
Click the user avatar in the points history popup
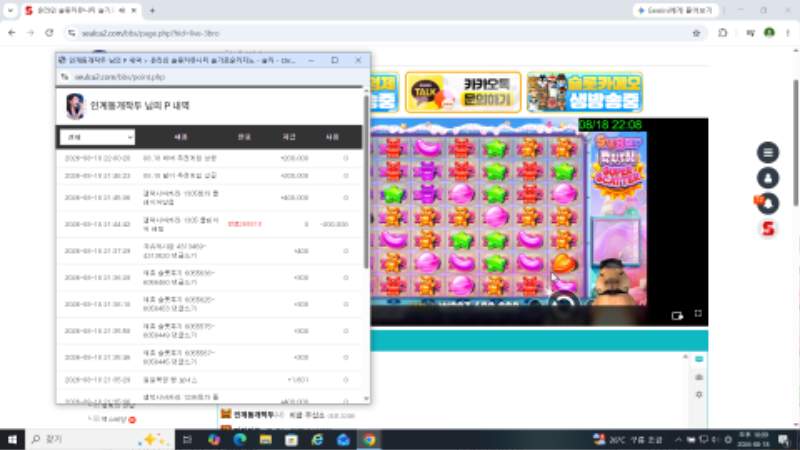(75, 106)
